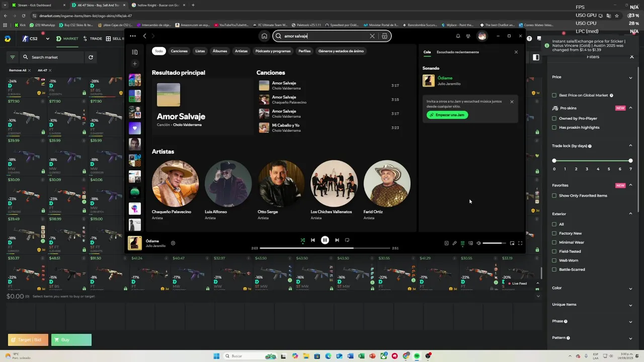Screen dimensions: 644x362
Task: Select the Artistas filter chip
Action: [241, 51]
